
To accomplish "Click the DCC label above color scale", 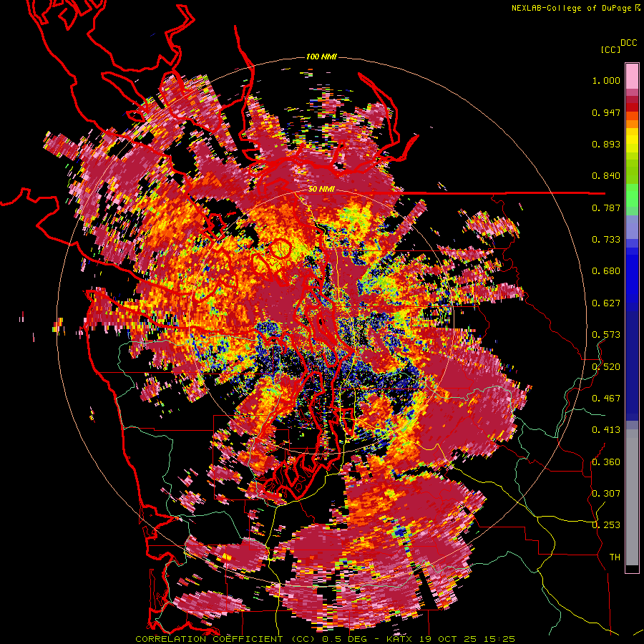I will (x=628, y=43).
